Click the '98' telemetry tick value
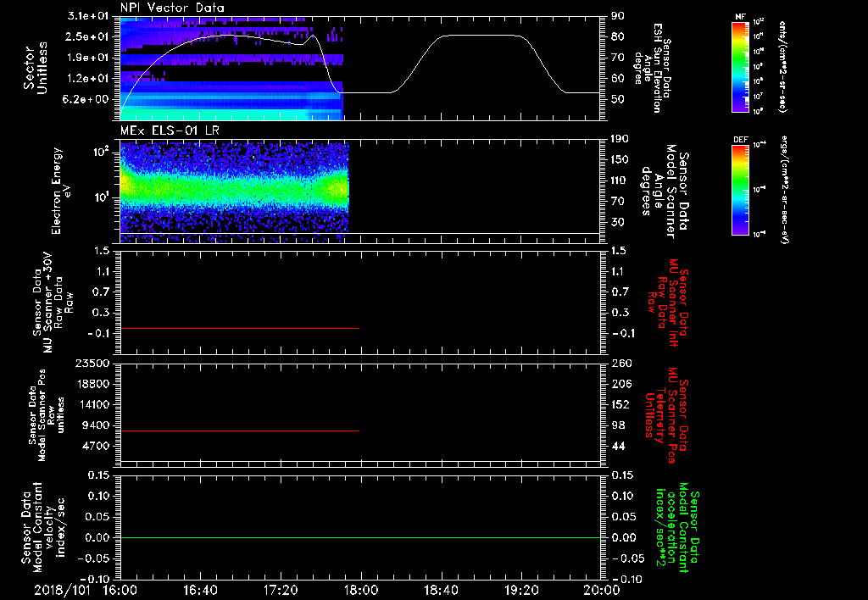Viewport: 868px width, 600px height. (618, 425)
